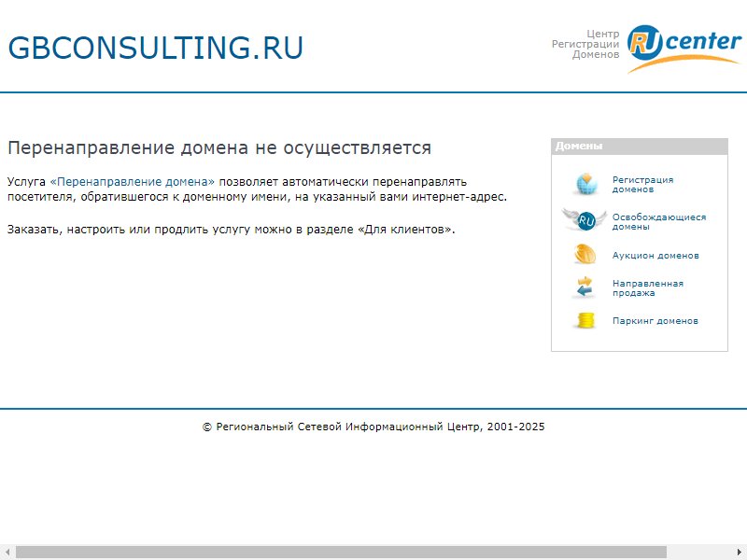
Task: Click the RU-center logo
Action: [x=684, y=49]
